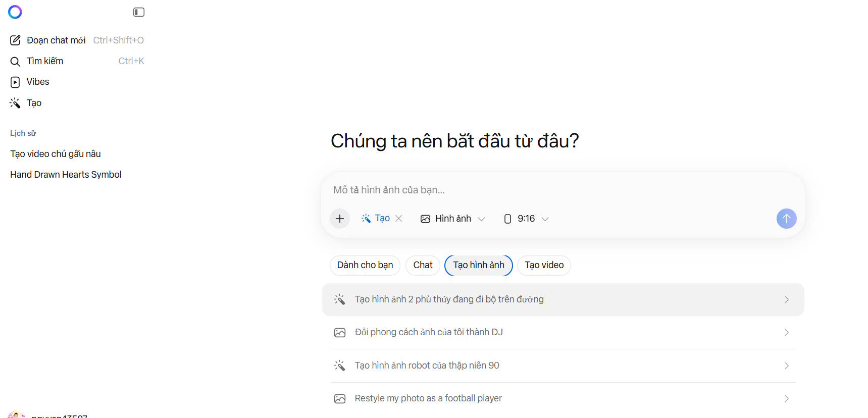Click image icon on football player row
This screenshot has width=868, height=418.
tap(340, 399)
